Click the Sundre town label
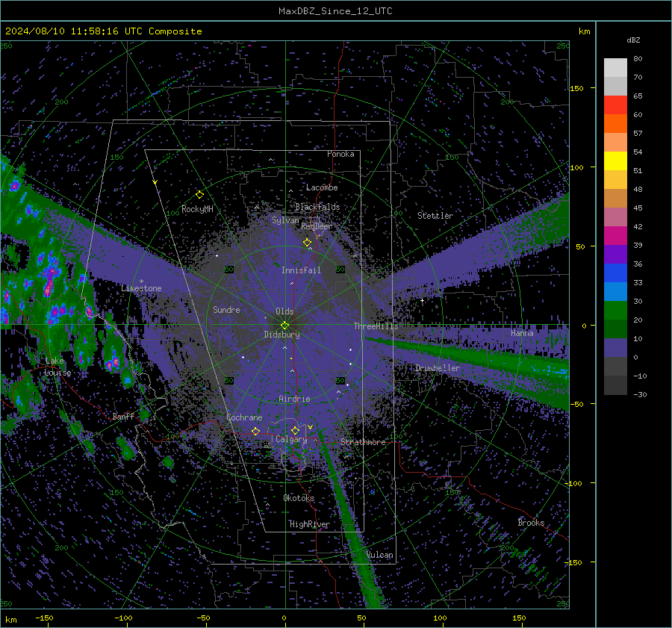672x628 pixels. click(226, 309)
